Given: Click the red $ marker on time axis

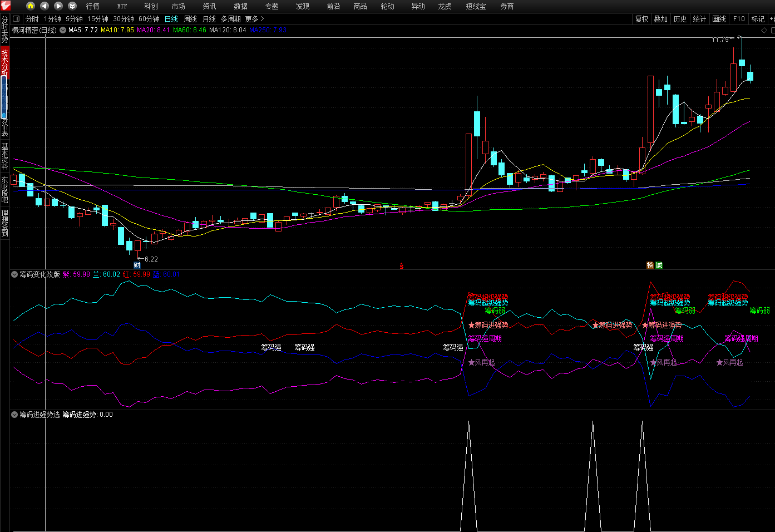Looking at the screenshot, I should [401, 266].
